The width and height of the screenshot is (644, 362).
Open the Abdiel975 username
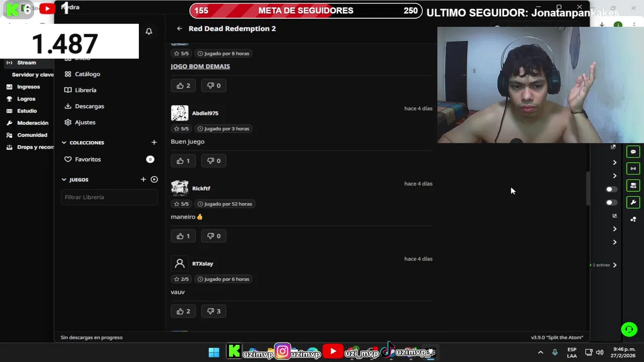pyautogui.click(x=205, y=113)
